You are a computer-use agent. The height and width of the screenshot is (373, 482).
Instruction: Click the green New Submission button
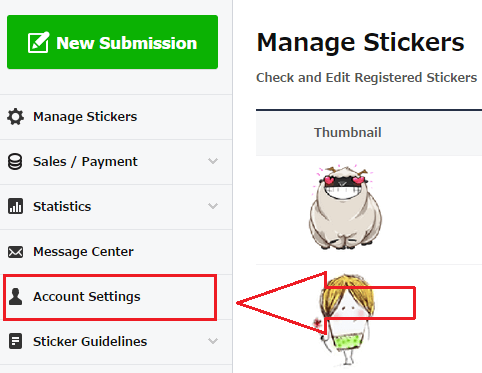[x=112, y=42]
